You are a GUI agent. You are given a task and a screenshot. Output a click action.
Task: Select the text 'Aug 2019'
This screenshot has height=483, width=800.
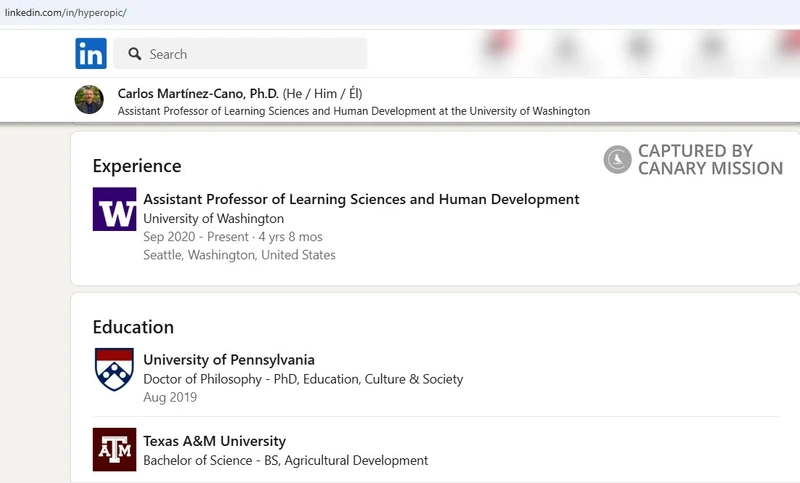tap(170, 397)
